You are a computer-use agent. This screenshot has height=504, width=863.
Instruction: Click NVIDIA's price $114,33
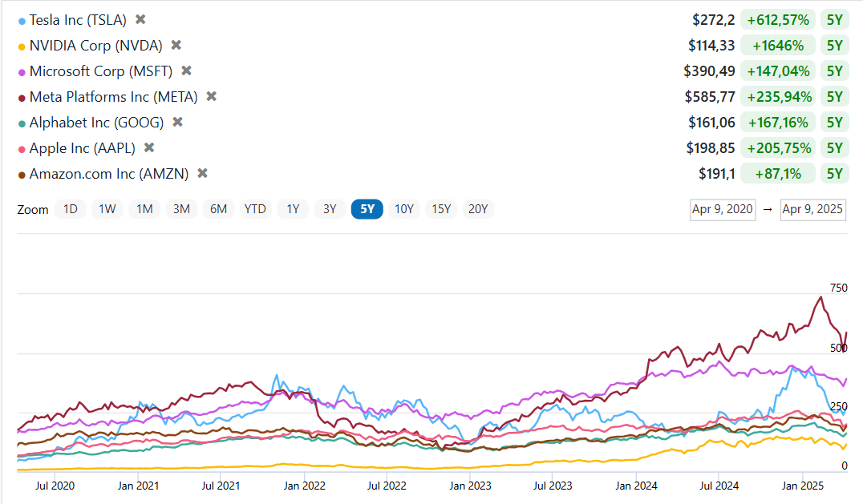click(711, 45)
